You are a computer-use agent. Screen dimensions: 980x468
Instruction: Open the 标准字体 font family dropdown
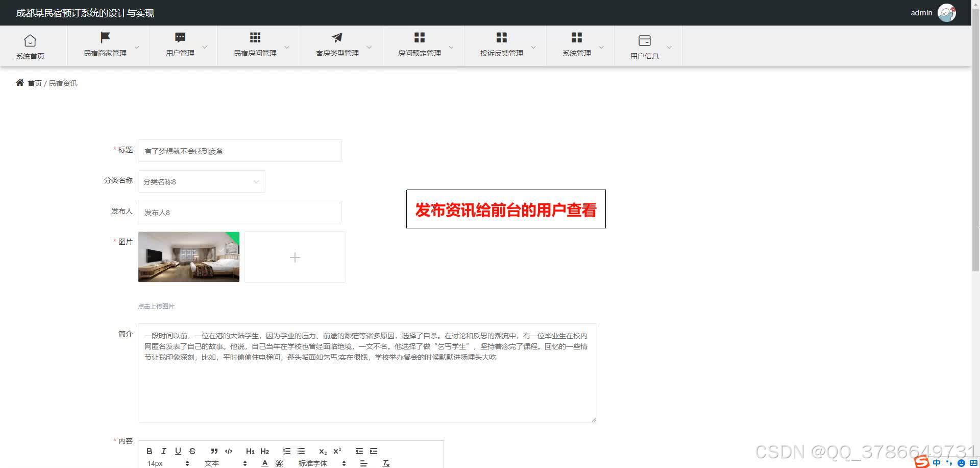(322, 463)
